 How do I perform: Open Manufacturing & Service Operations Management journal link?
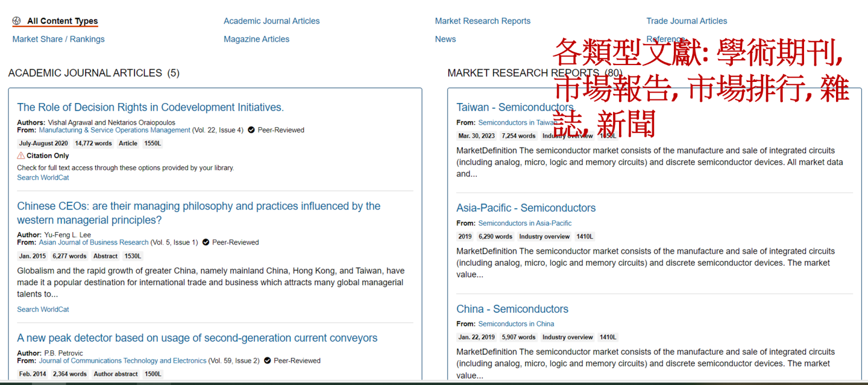pyautogui.click(x=114, y=130)
